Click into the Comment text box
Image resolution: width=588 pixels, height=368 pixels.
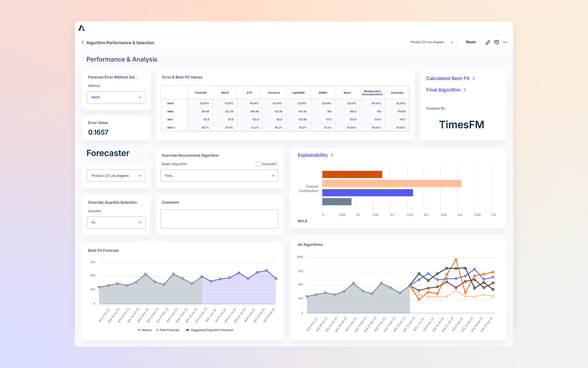tap(219, 219)
